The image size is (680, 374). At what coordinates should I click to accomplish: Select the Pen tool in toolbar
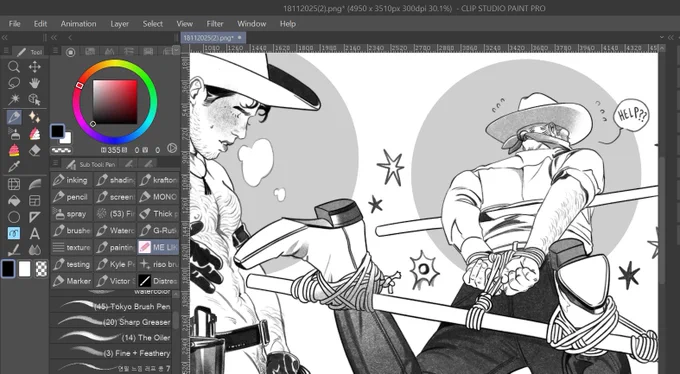[x=14, y=117]
